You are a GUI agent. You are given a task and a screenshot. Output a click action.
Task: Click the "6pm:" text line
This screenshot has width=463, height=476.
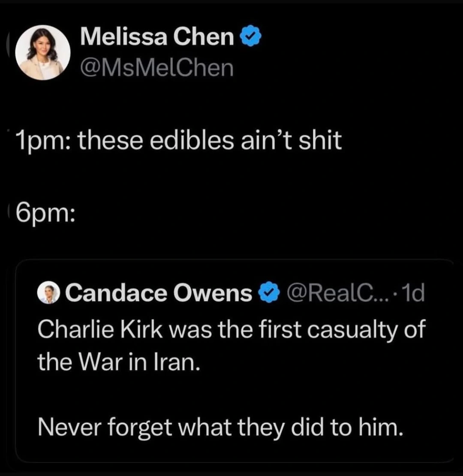pos(45,213)
